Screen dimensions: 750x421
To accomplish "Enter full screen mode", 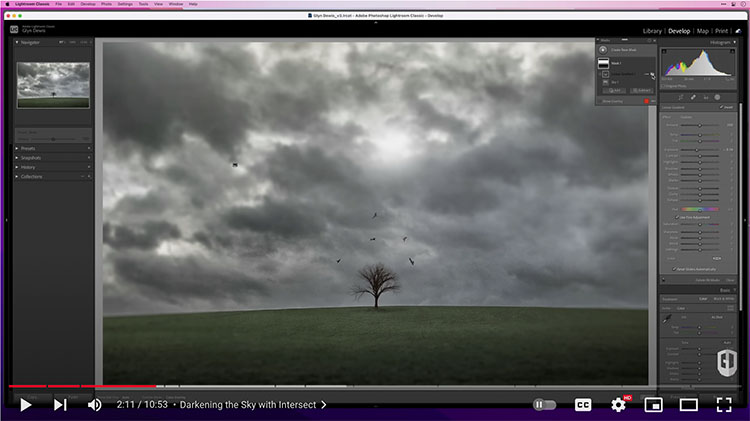I will (724, 405).
